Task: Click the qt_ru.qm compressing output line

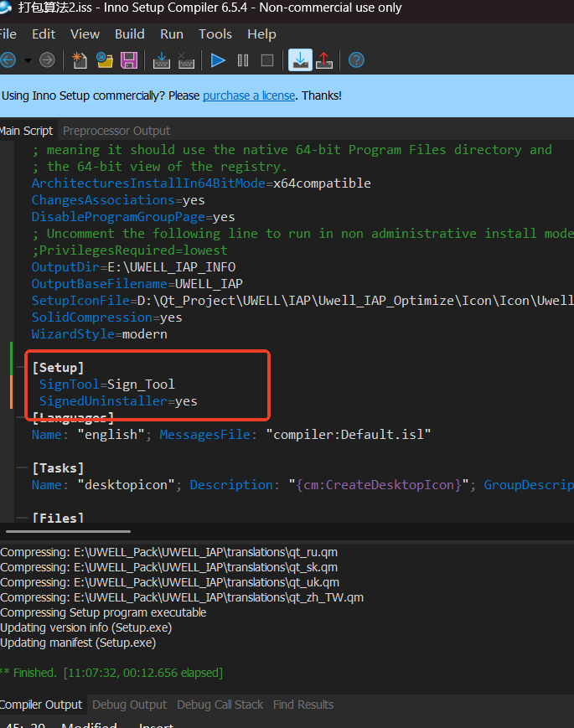Action: point(169,553)
